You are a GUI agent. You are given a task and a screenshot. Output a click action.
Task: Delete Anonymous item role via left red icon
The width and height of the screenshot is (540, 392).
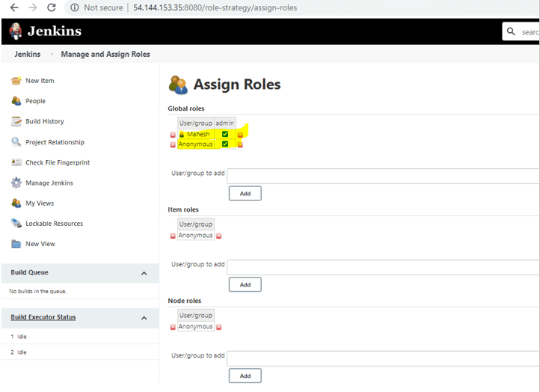173,236
